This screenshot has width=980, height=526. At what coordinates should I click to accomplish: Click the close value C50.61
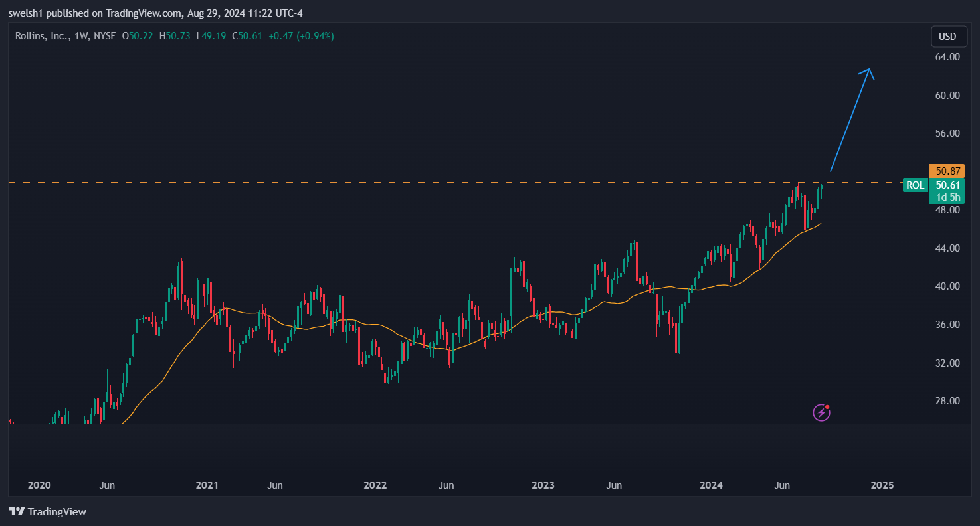point(246,36)
